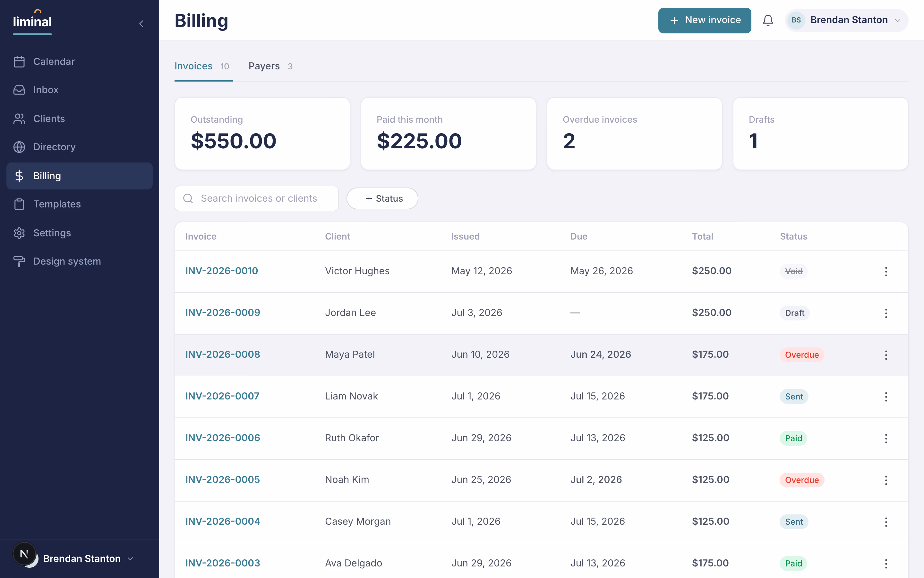Open row actions for INV-2026-0008

pyautogui.click(x=886, y=355)
